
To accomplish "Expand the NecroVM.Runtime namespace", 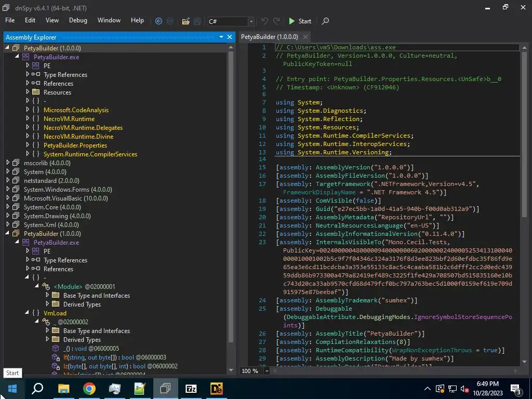I will point(28,118).
